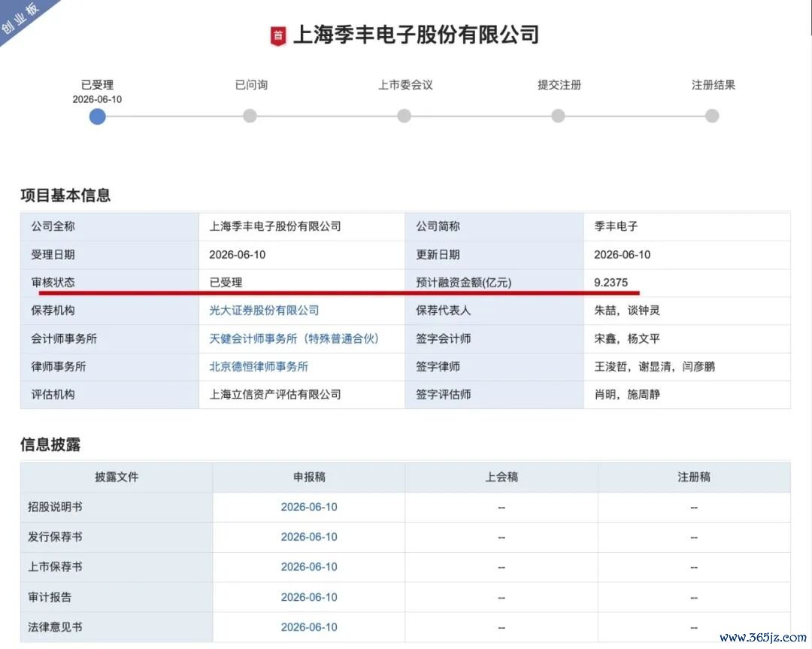This screenshot has width=812, height=649.
Task: Select the 已问询 progress step dot
Action: coord(250,116)
